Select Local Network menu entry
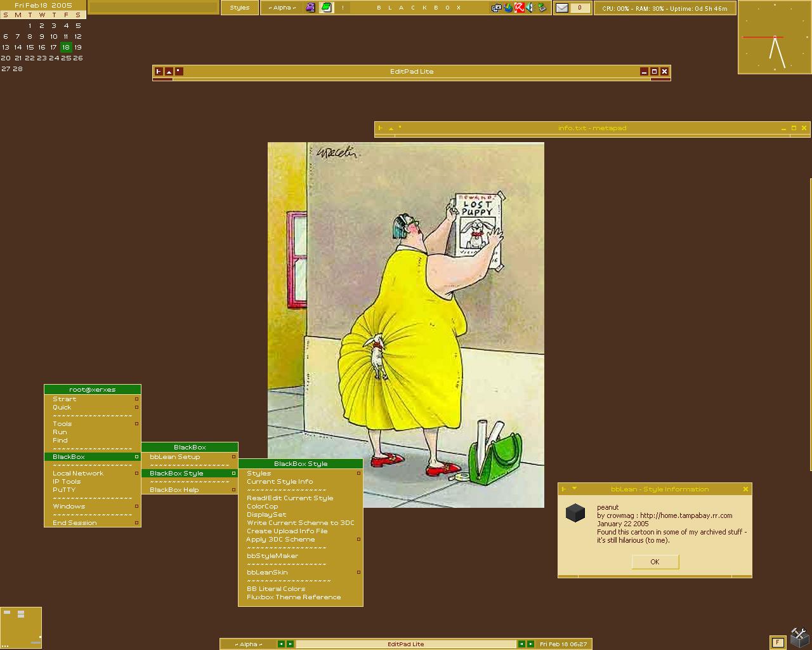This screenshot has height=650, width=812. pyautogui.click(x=93, y=474)
